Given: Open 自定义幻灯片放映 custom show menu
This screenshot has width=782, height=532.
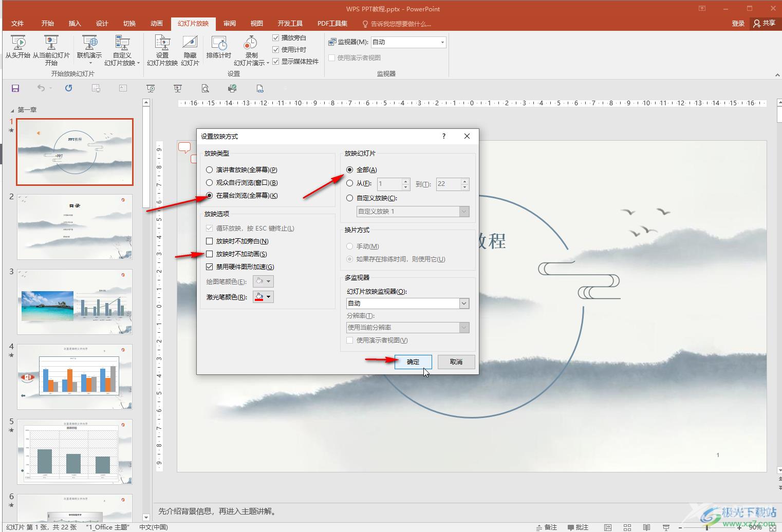Looking at the screenshot, I should pos(122,50).
